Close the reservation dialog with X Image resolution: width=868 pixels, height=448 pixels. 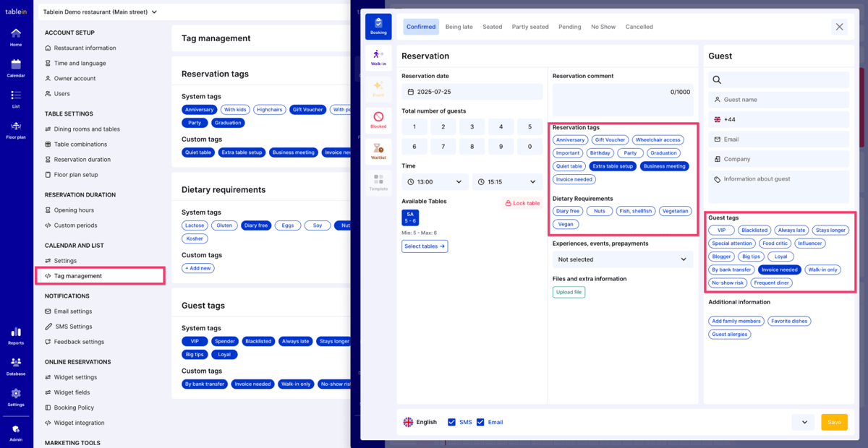coord(839,27)
